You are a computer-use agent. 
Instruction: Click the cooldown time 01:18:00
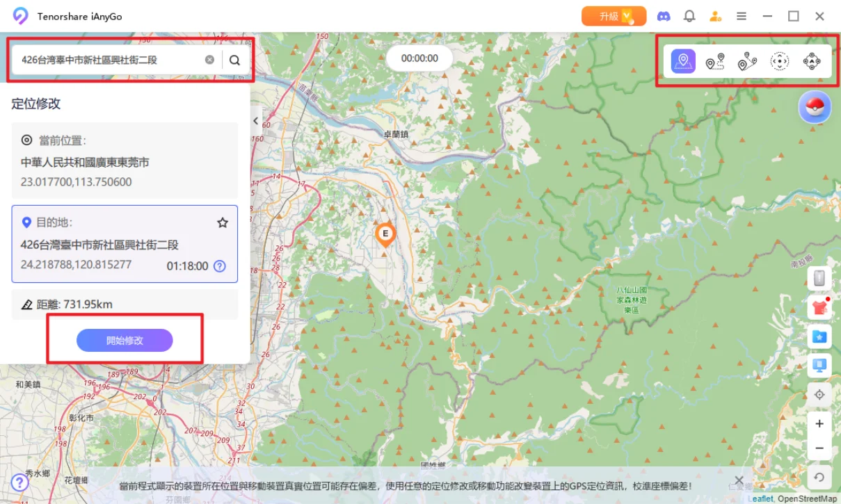pos(187,266)
